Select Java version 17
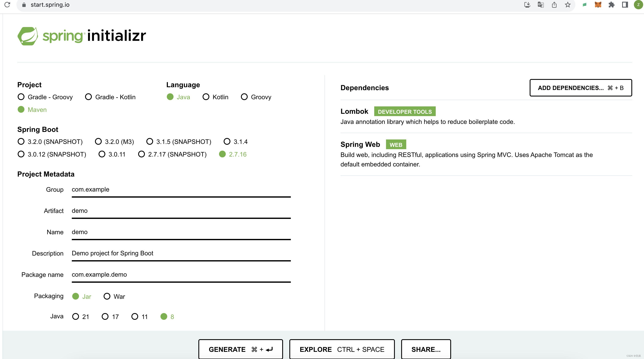Image resolution: width=644 pixels, height=359 pixels. 105,316
